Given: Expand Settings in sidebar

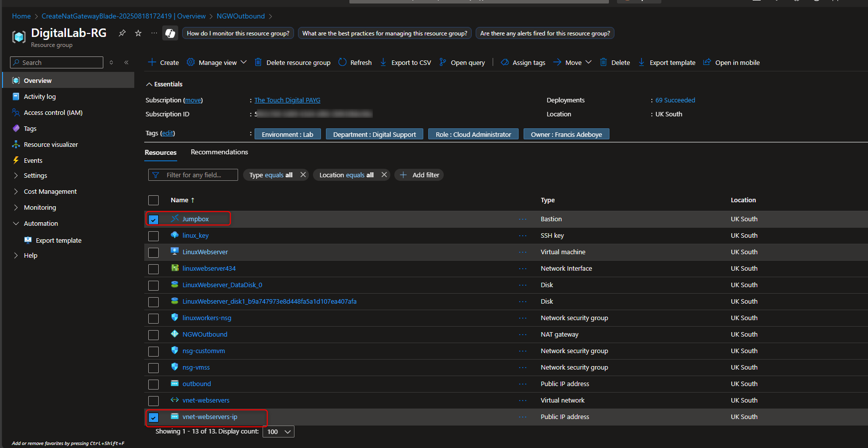Looking at the screenshot, I should pyautogui.click(x=35, y=175).
